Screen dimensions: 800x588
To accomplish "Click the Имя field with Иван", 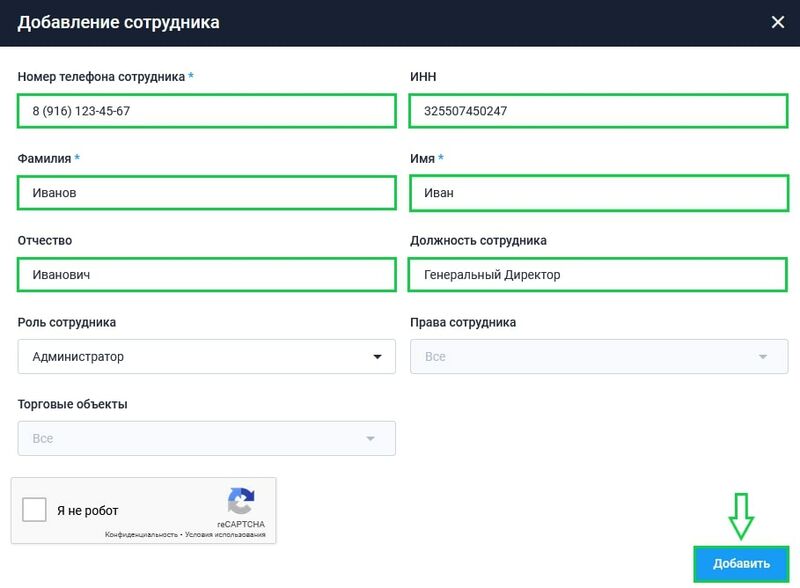I will (599, 193).
